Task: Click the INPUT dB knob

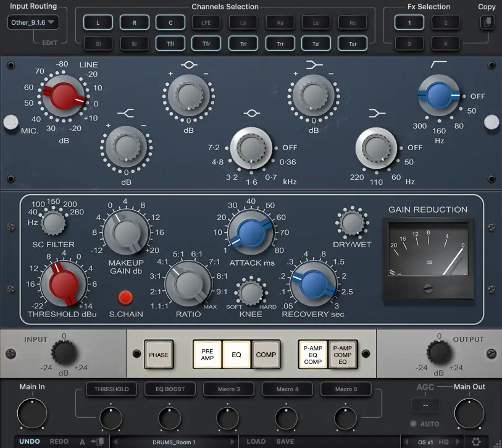Action: [64, 352]
